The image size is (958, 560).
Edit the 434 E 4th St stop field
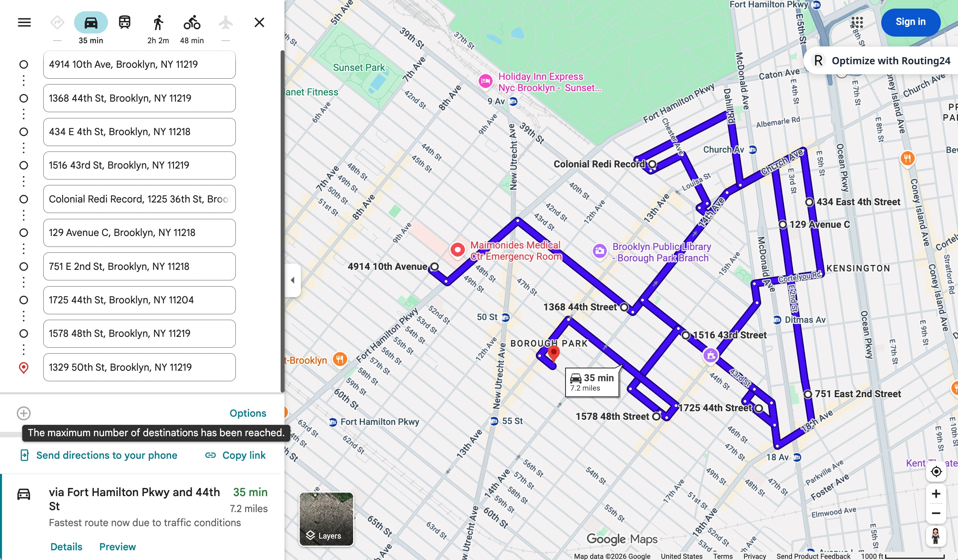point(139,132)
